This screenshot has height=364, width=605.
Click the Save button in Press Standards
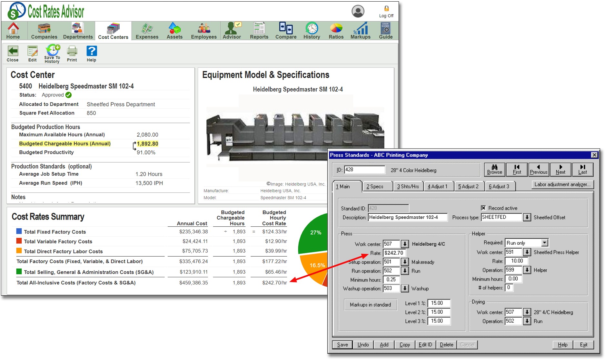pos(342,345)
